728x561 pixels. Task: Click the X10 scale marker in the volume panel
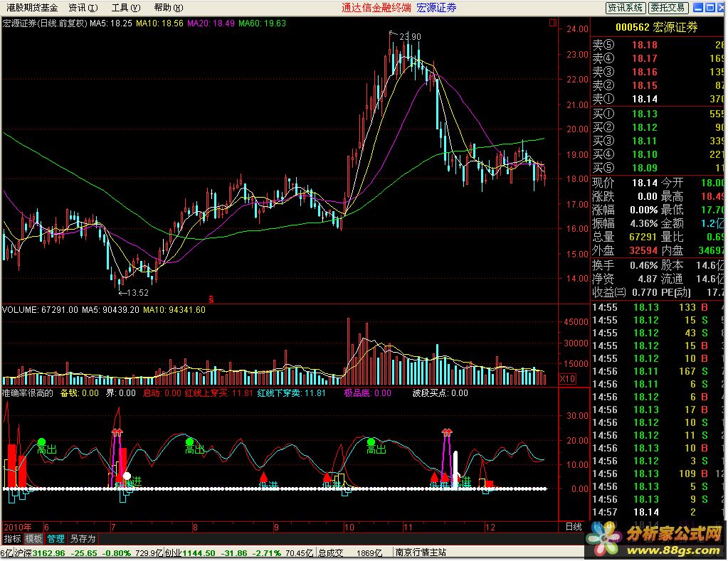point(567,379)
